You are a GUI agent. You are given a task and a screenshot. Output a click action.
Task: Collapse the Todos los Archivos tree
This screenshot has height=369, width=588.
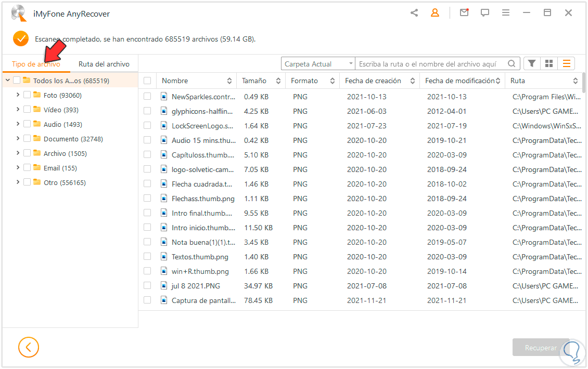tap(7, 80)
